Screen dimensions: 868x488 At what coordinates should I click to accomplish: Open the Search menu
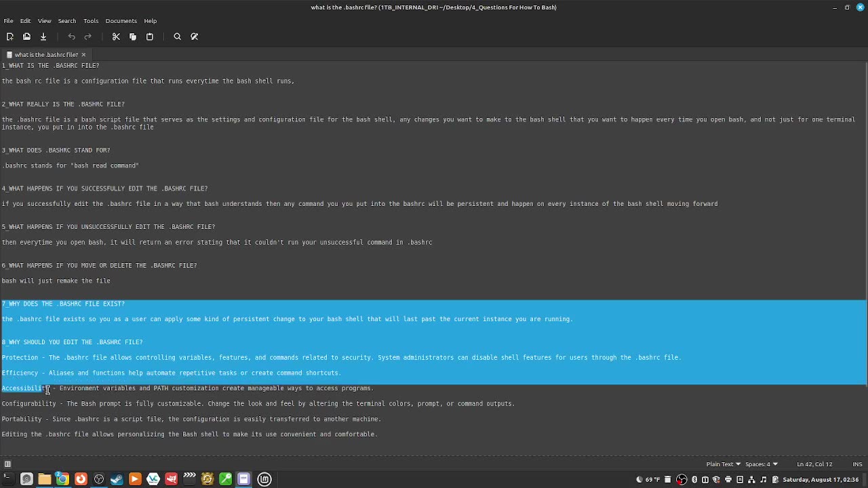point(67,21)
